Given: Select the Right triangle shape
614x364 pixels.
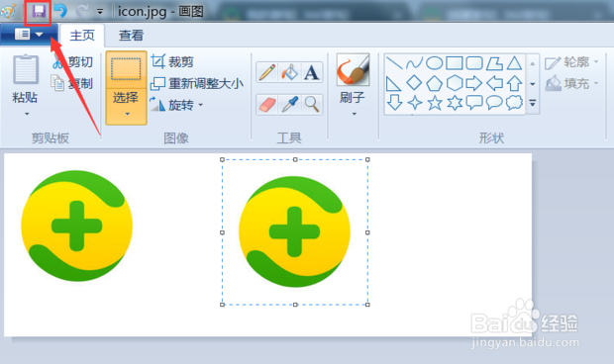Looking at the screenshot, I should [393, 83].
